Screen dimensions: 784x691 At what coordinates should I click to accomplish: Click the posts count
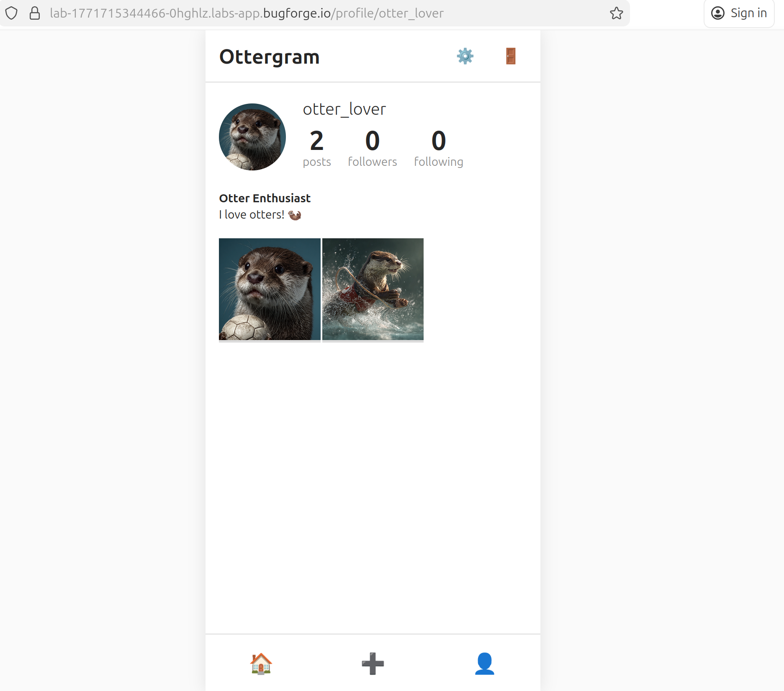tap(316, 148)
